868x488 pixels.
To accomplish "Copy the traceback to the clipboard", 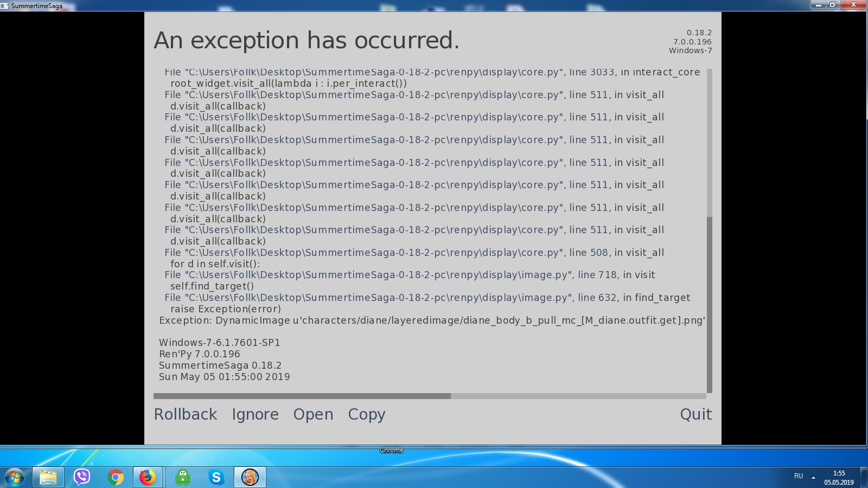I will 367,415.
